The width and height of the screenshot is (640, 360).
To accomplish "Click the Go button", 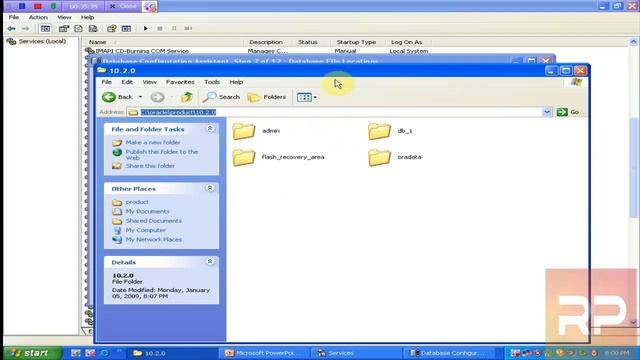I will [568, 112].
